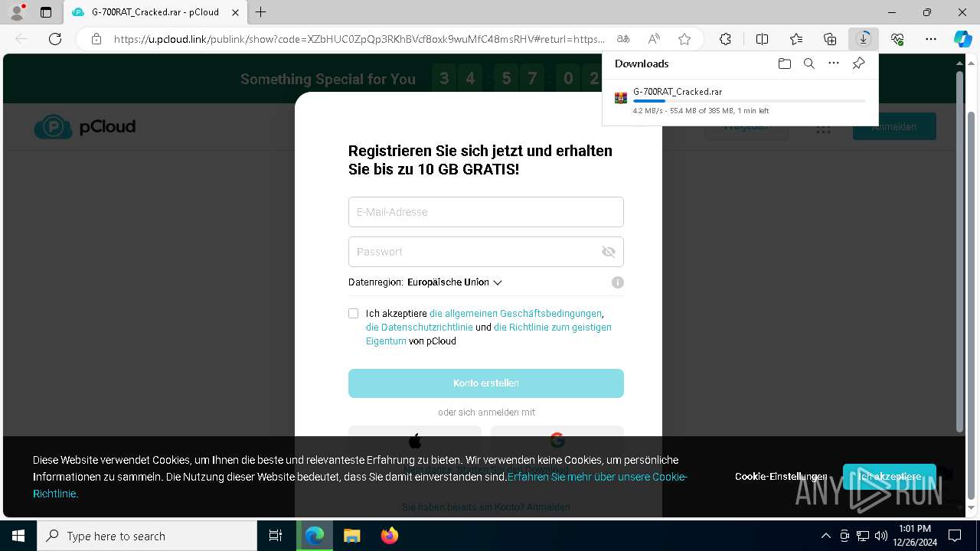980x551 pixels.
Task: Open the volume control tray icon
Action: (881, 536)
